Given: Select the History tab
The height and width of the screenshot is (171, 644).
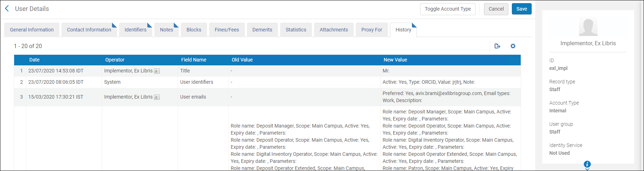Looking at the screenshot, I should [403, 30].
